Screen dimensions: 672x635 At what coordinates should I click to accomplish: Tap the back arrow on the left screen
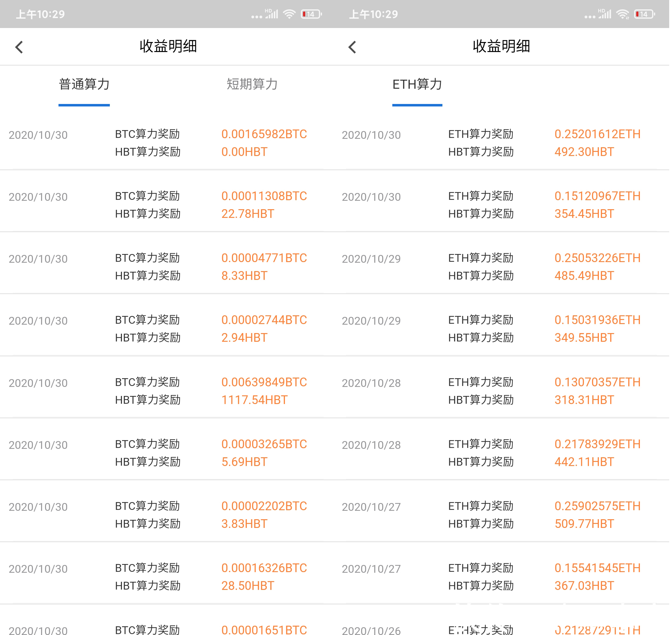pos(19,47)
